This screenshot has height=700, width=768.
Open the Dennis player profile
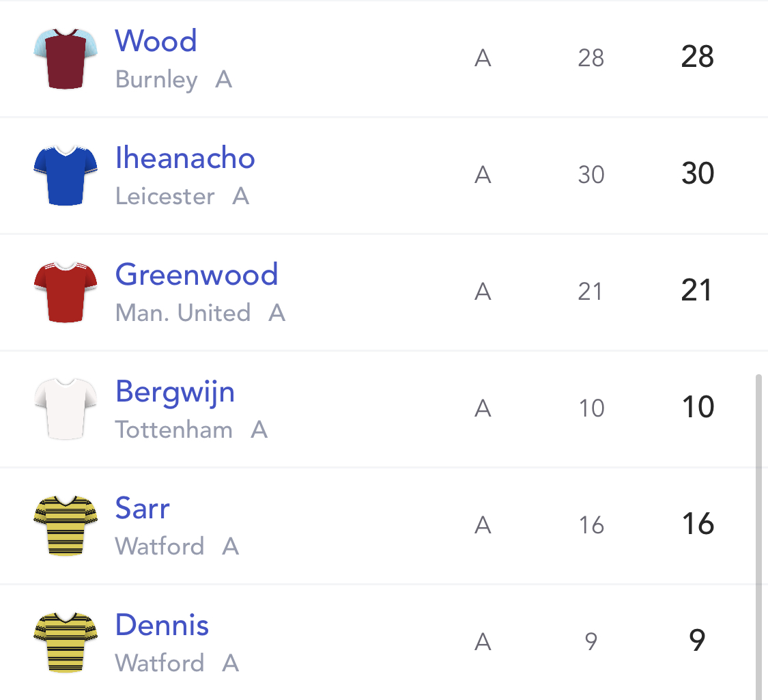pyautogui.click(x=162, y=625)
